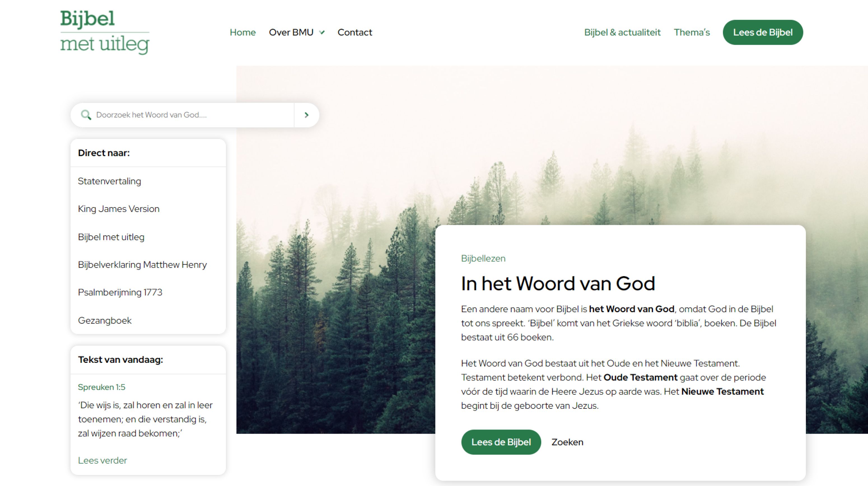Expand the Over BMU dropdown arrow
This screenshot has width=868, height=486.
pos(322,32)
